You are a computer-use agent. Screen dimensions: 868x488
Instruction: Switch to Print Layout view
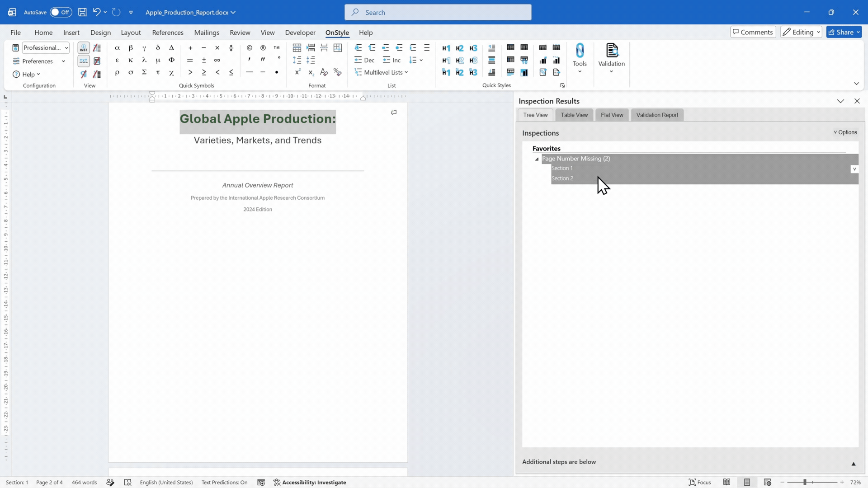pos(747,482)
